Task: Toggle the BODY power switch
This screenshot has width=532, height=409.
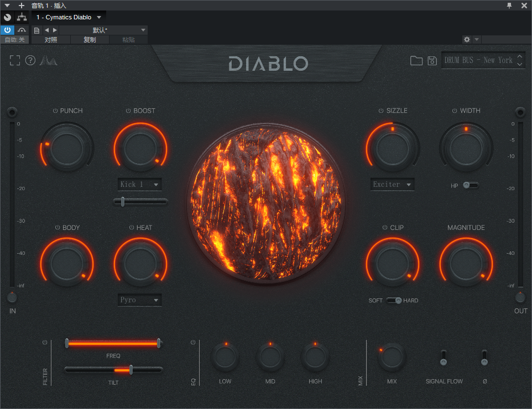Action: pyautogui.click(x=58, y=228)
